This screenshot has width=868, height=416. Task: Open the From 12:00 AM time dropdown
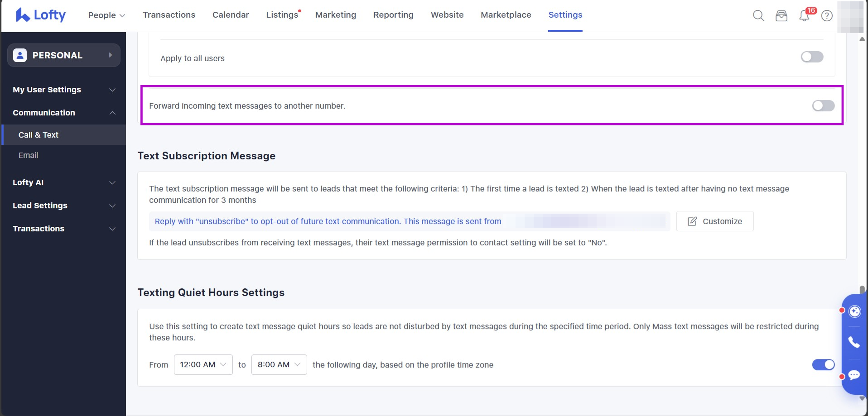click(x=203, y=365)
